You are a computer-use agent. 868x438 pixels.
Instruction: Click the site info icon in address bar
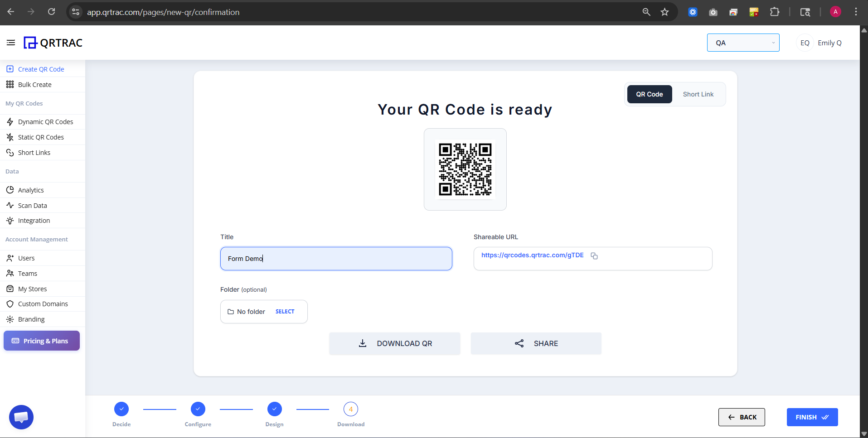pos(76,12)
